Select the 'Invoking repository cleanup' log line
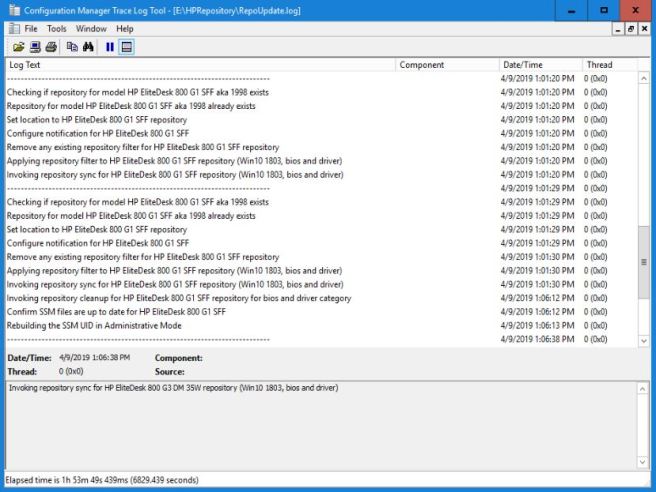 tap(178, 298)
